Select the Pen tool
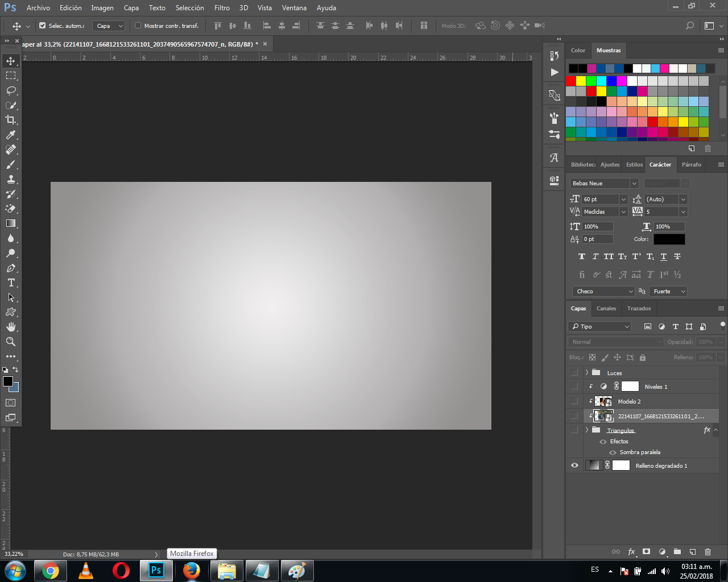The width and height of the screenshot is (728, 582). tap(11, 268)
